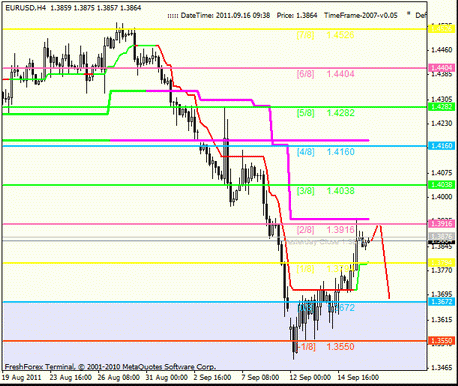The image size is (458, 386).
Task: Click the pink 1.3916 price axis tag
Action: point(441,224)
